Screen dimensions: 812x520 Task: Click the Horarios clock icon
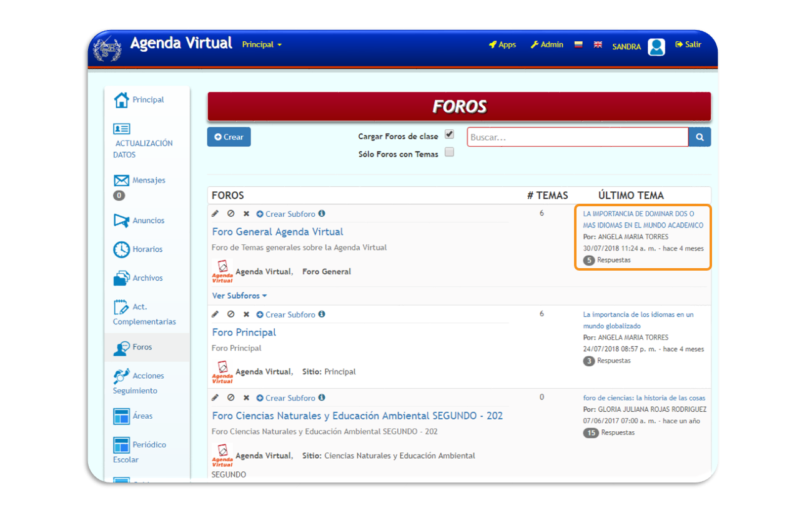121,249
